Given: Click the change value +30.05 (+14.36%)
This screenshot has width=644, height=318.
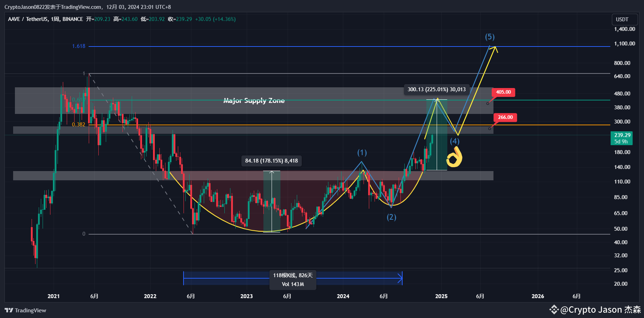Looking at the screenshot, I should point(215,19).
